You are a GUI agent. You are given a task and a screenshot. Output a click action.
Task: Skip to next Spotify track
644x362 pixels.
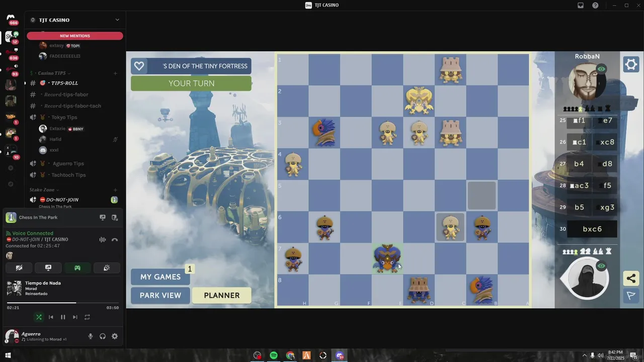click(75, 317)
